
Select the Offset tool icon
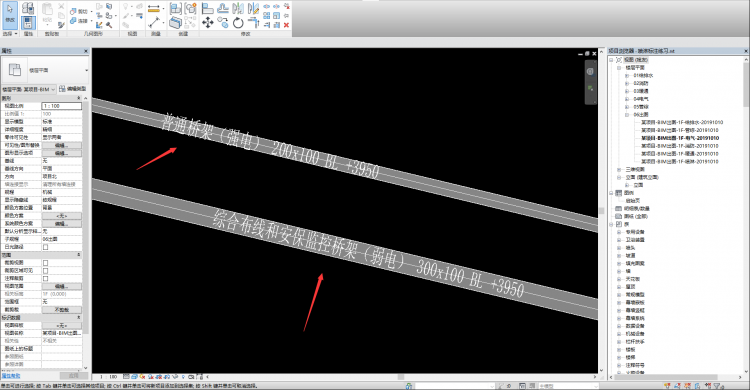coord(223,8)
